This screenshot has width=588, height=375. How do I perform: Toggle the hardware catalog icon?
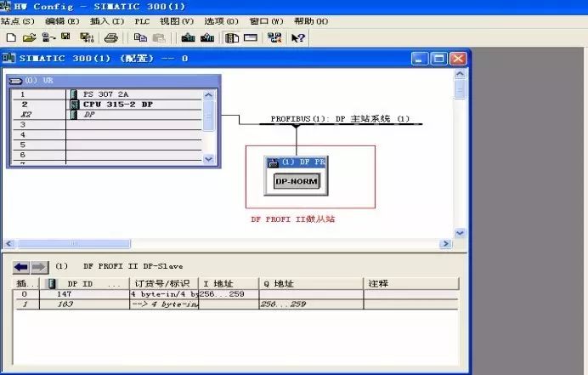click(x=231, y=38)
